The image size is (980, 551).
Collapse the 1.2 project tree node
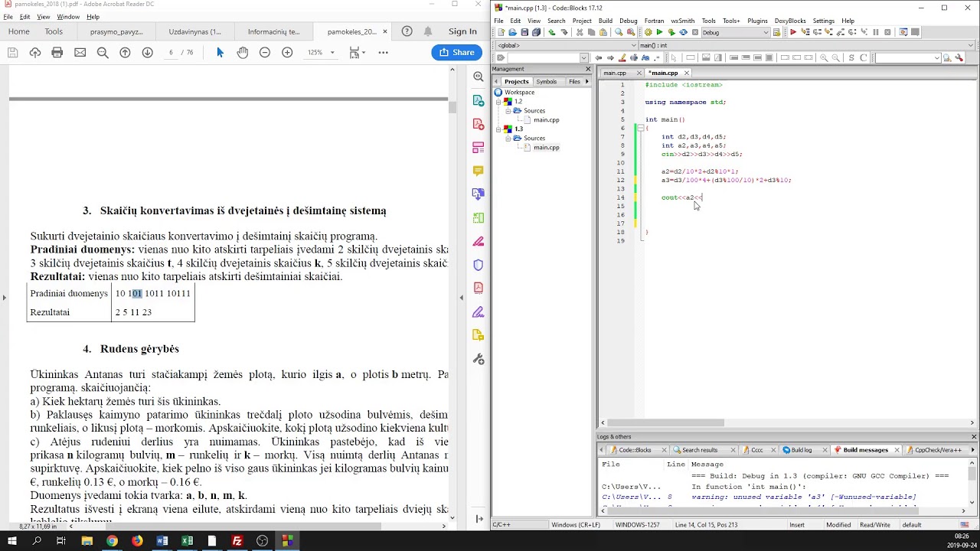coord(498,102)
